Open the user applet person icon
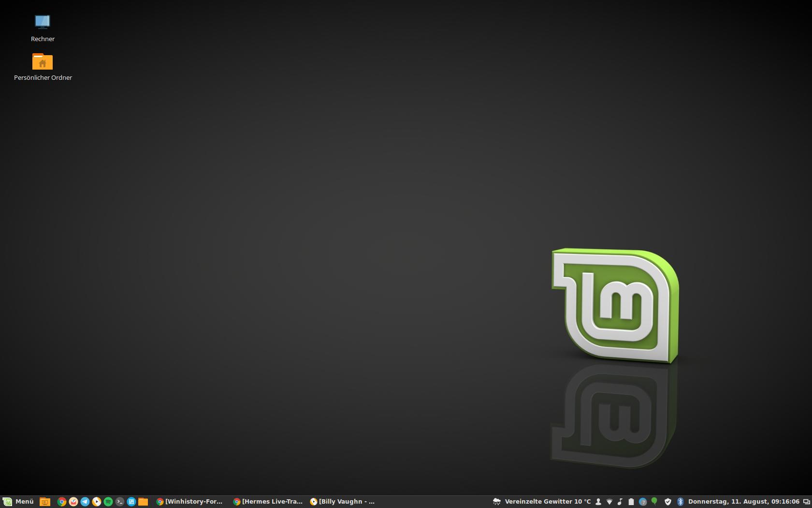The width and height of the screenshot is (812, 508). point(598,502)
